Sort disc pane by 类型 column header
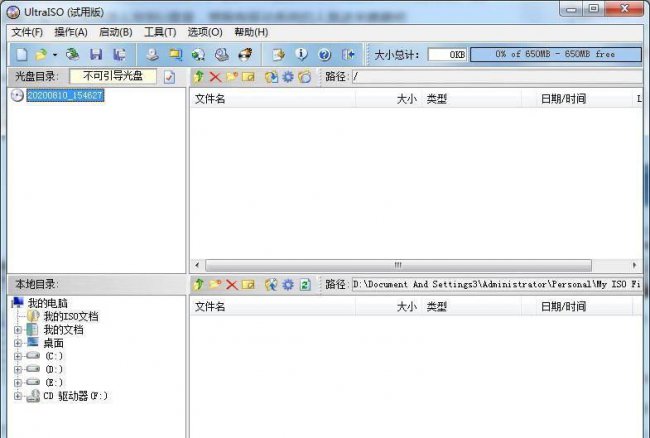Viewport: 650px width, 438px height. [471, 99]
